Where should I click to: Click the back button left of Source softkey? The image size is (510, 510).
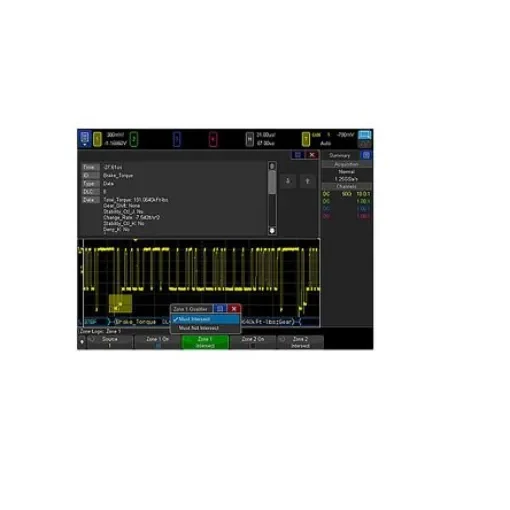tap(82, 342)
